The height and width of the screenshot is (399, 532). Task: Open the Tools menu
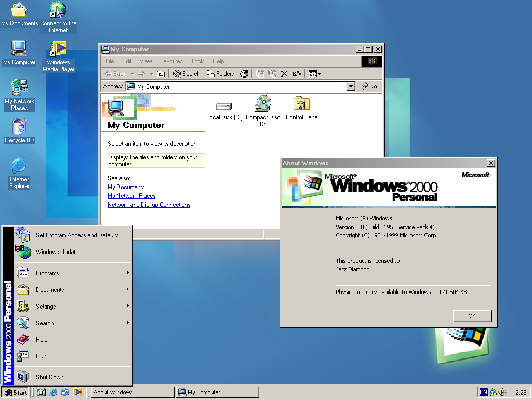(x=197, y=61)
